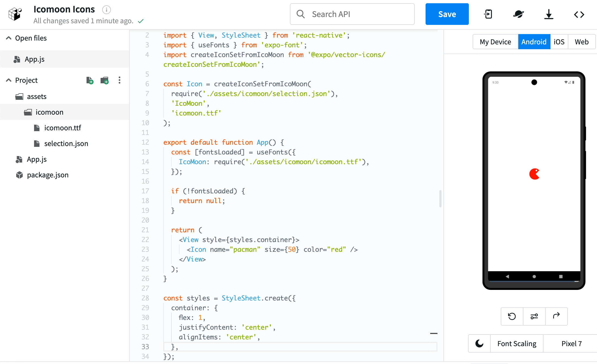Click the Snack cube logo icon

tap(15, 14)
